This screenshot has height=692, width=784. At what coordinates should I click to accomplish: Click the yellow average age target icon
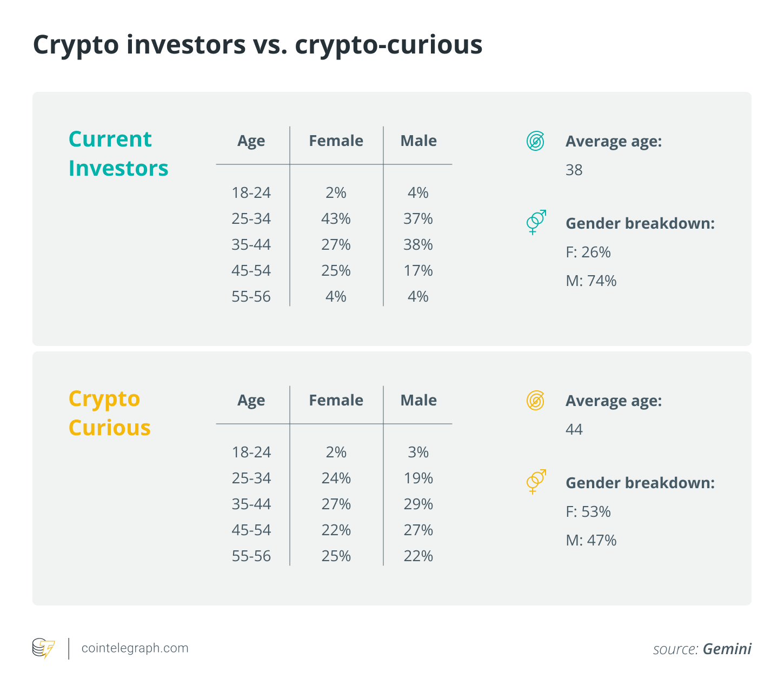(535, 401)
